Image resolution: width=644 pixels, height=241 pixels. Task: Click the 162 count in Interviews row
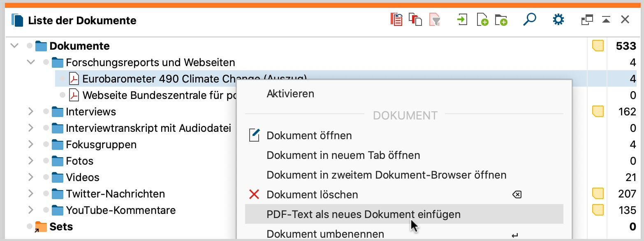click(x=627, y=112)
